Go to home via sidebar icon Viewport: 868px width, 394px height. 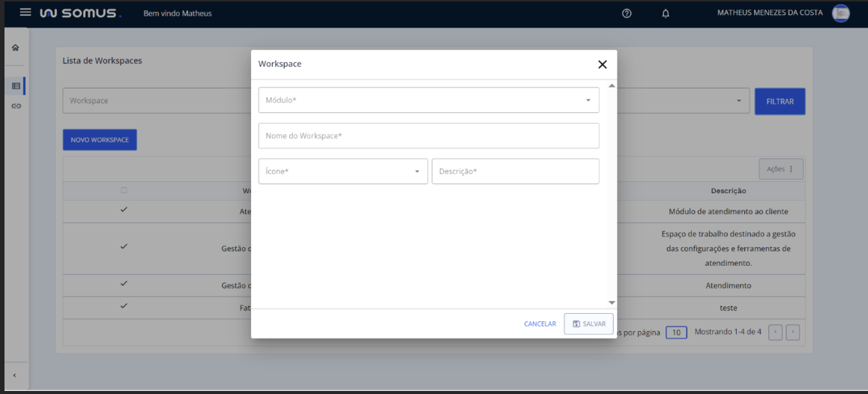16,48
